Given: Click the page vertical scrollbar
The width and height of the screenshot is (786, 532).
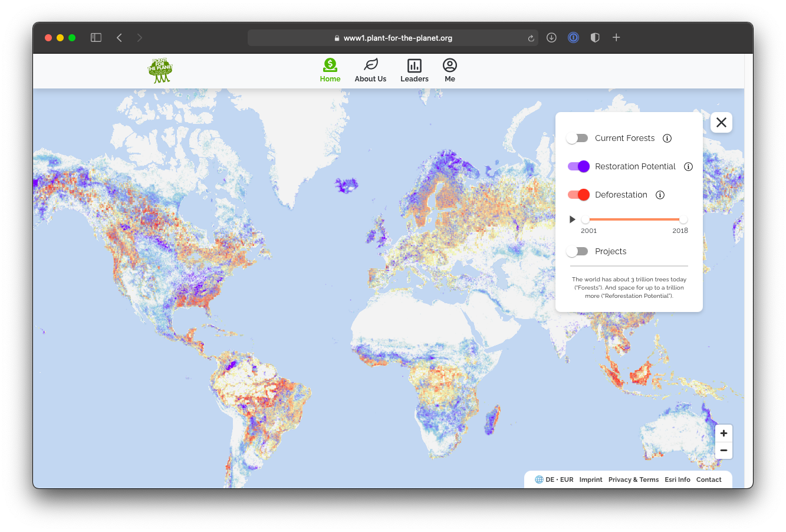Looking at the screenshot, I should coord(748,271).
